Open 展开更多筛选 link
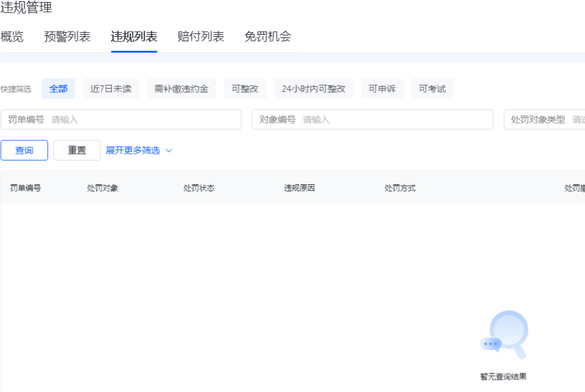 [x=133, y=150]
